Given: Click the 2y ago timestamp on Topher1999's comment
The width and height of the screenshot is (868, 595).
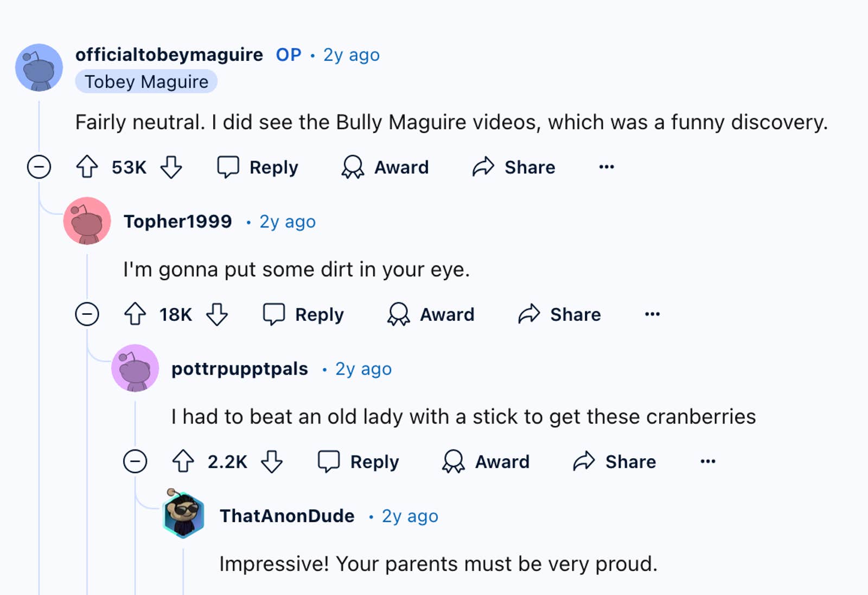Looking at the screenshot, I should [287, 221].
